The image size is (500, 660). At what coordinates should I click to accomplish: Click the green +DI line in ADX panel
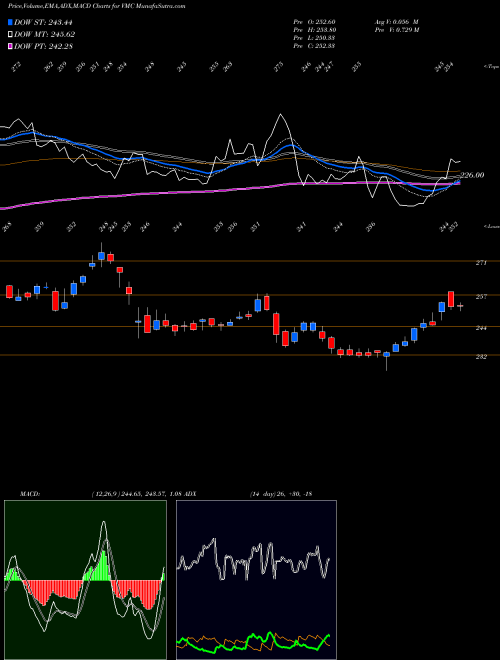tap(253, 641)
